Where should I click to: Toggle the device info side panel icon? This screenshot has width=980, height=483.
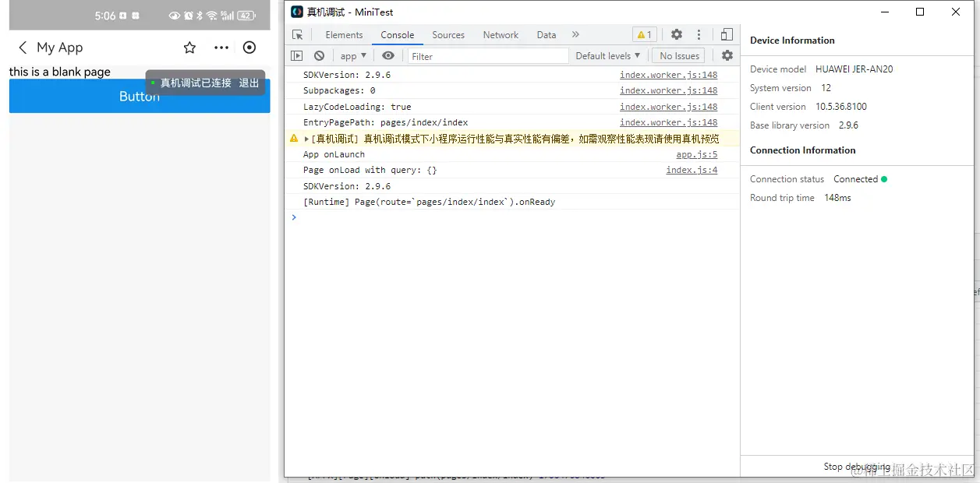tap(727, 34)
